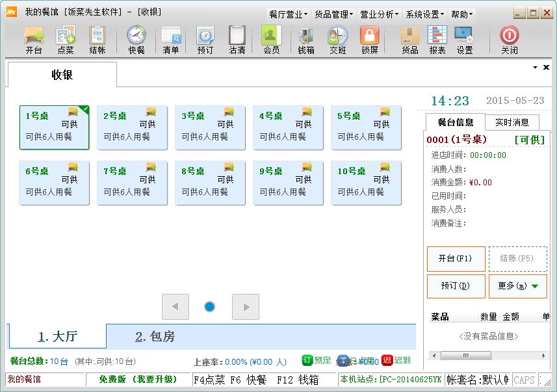The height and width of the screenshot is (392, 557).
Task: Switch to the 实时消息 tab
Action: (512, 122)
